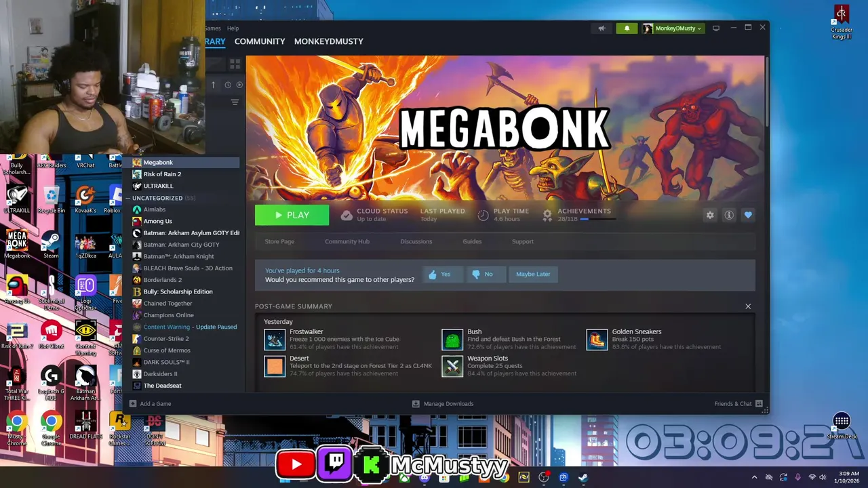This screenshot has height=488, width=868.
Task: Open Megabonk settings gear icon
Action: click(710, 215)
